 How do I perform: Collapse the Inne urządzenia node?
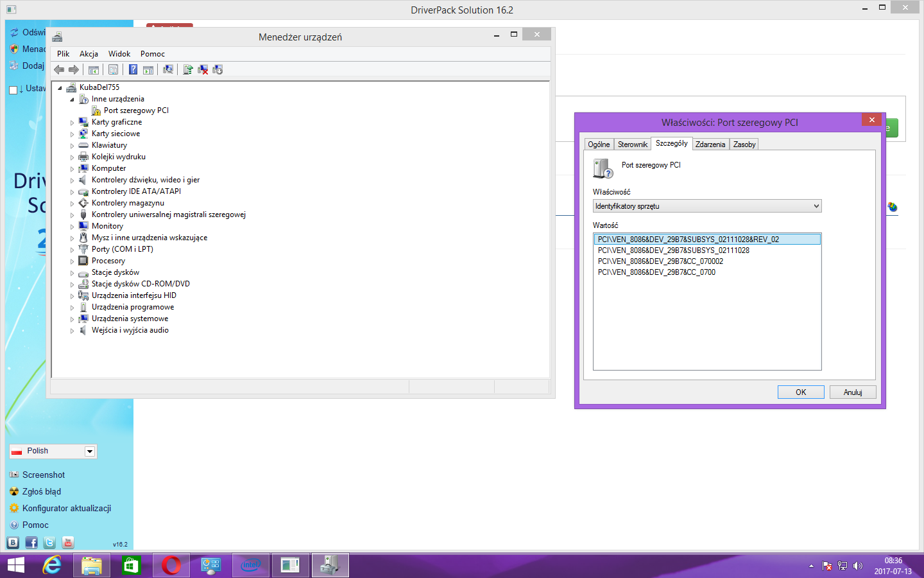(72, 100)
